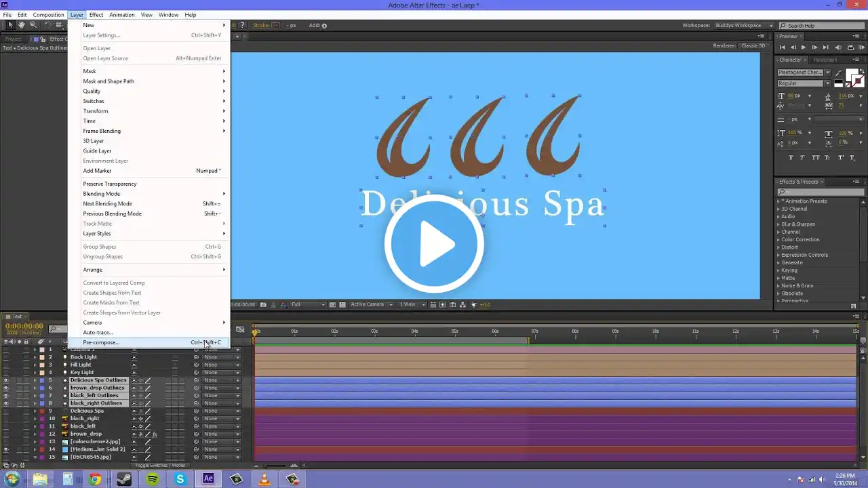Hide the black_left Outlines layer

click(6, 395)
